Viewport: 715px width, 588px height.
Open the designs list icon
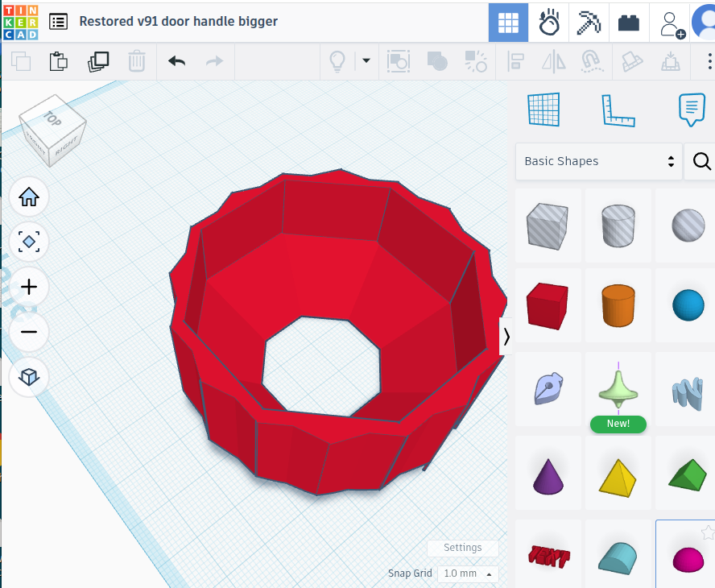point(59,22)
